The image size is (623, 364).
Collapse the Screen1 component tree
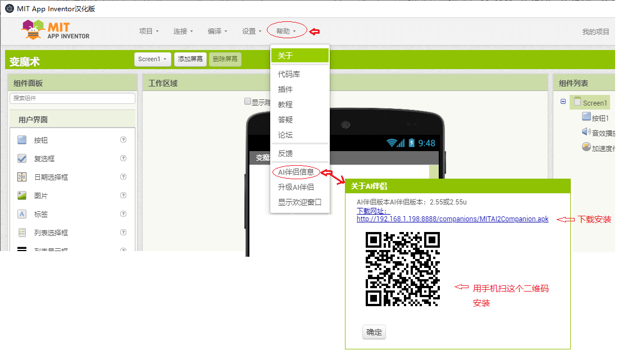(x=563, y=102)
